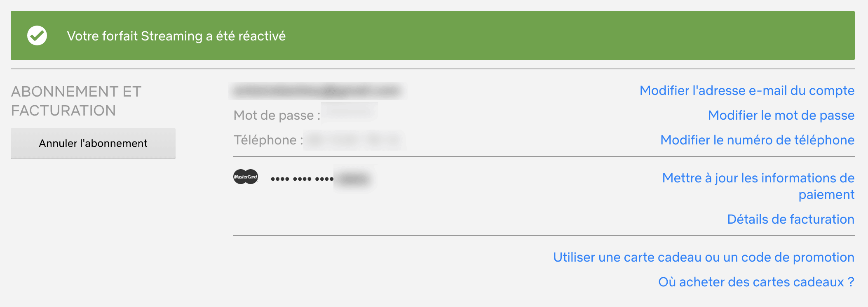Open Modifier l'adresse e-mail du compte link
This screenshot has height=307, width=868.
(747, 90)
